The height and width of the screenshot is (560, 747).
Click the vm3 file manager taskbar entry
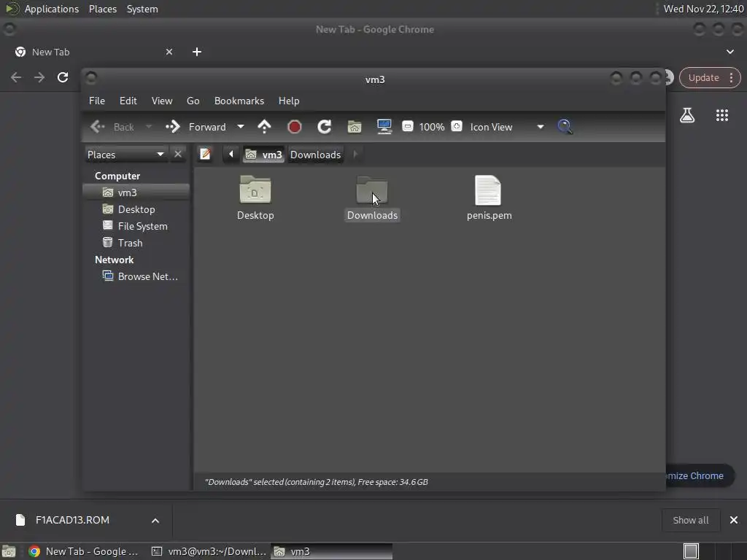coord(332,551)
